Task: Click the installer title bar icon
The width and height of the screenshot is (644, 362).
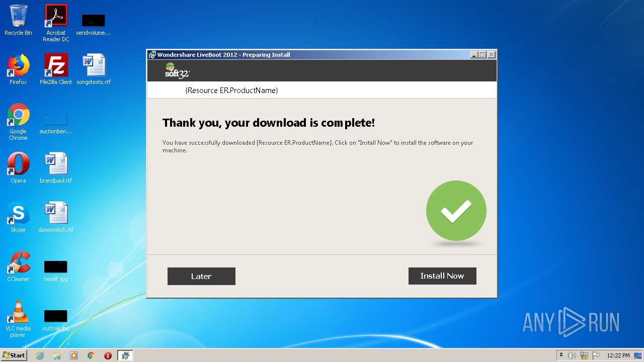Action: 152,55
